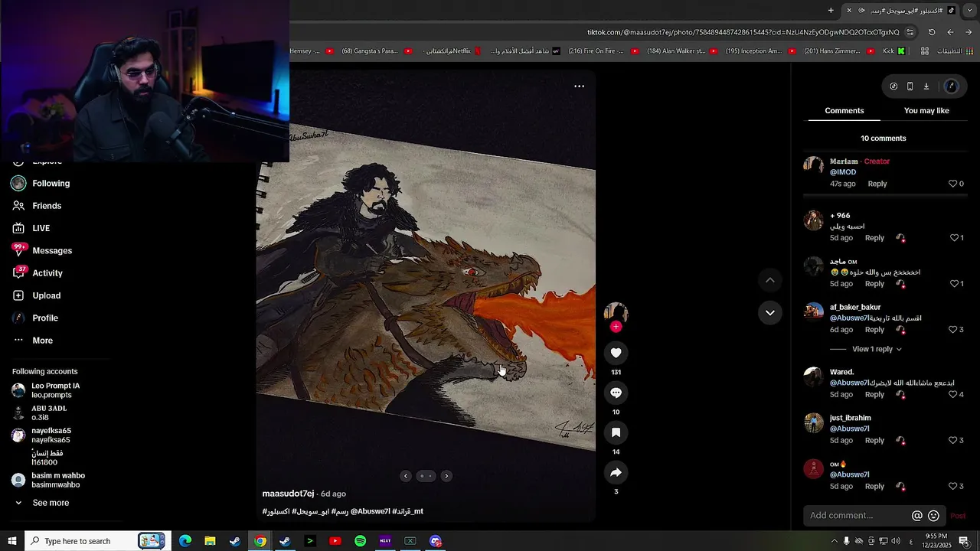
Task: Reply to Mariam's comment
Action: click(877, 184)
